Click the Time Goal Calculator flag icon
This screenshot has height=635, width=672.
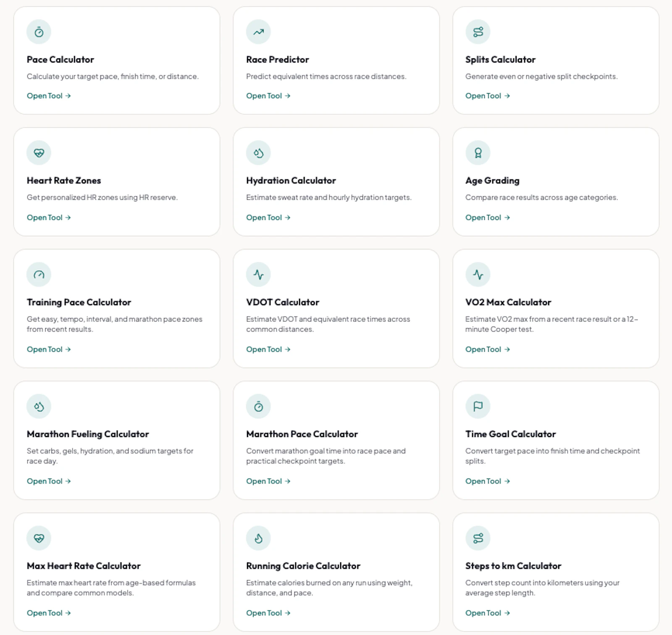click(478, 406)
